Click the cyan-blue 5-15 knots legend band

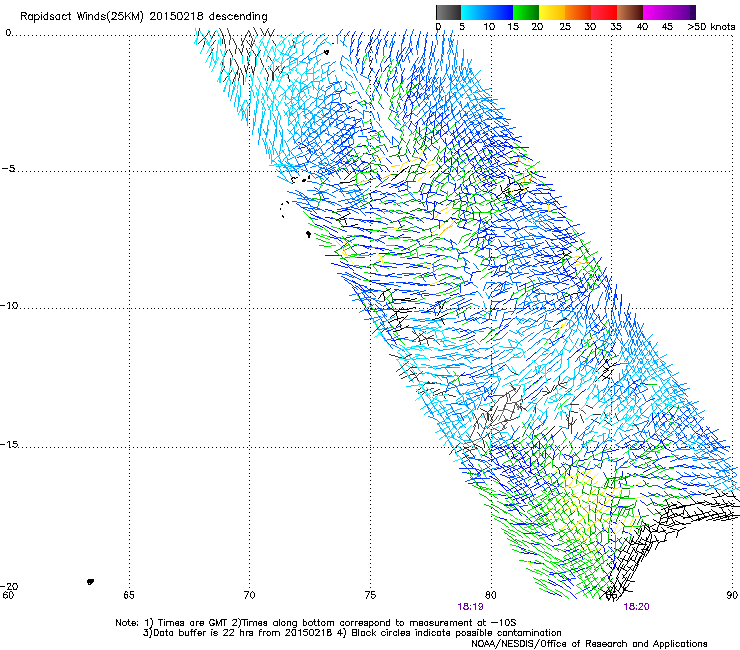pyautogui.click(x=487, y=12)
